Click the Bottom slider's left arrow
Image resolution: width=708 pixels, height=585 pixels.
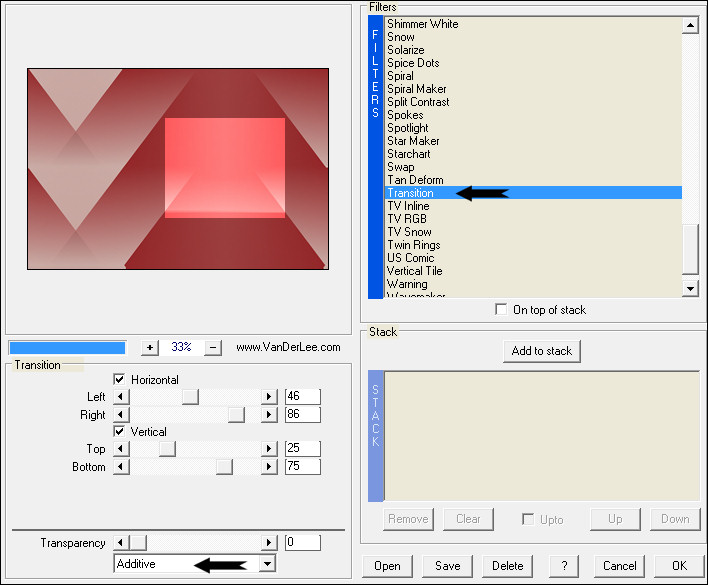point(121,466)
